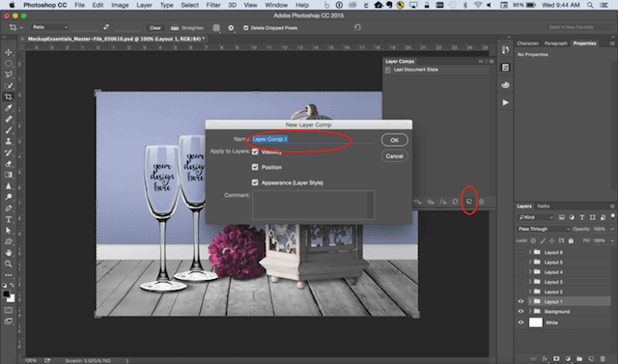This screenshot has width=618, height=364.
Task: Open the Filter menu
Action: pos(213,5)
